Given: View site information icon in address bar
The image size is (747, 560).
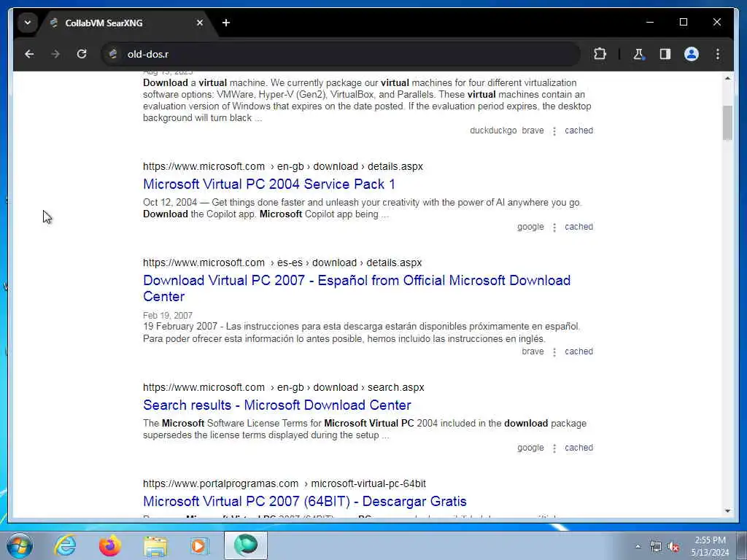Looking at the screenshot, I should pyautogui.click(x=113, y=54).
